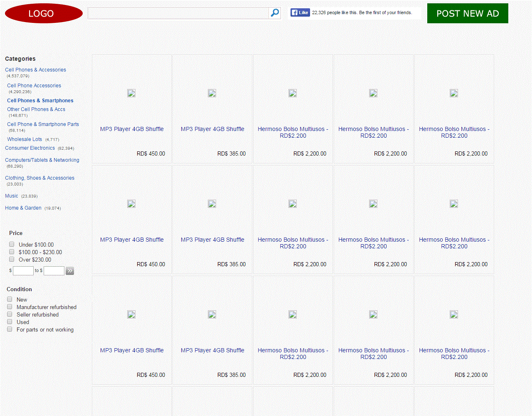Open top-row MP3 Player 4GB Shuffle RD$ 450.00 title
Viewport: 532px width, 416px height.
click(132, 129)
